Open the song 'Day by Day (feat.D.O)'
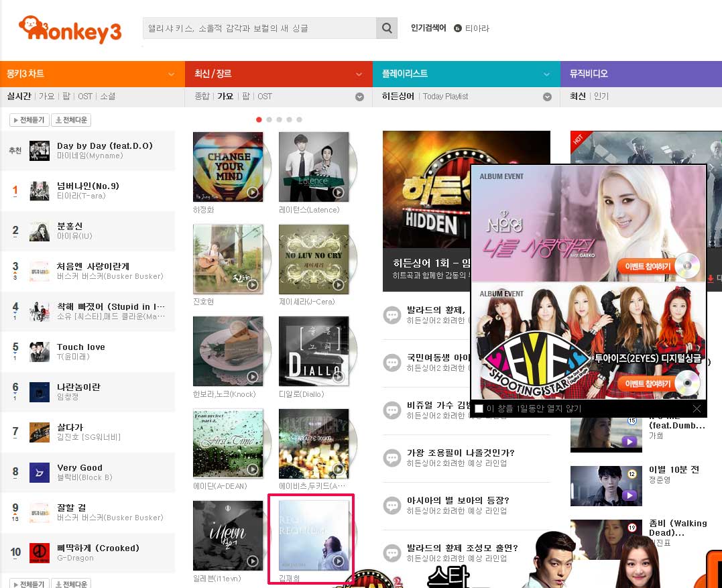This screenshot has width=722, height=588. (x=105, y=145)
